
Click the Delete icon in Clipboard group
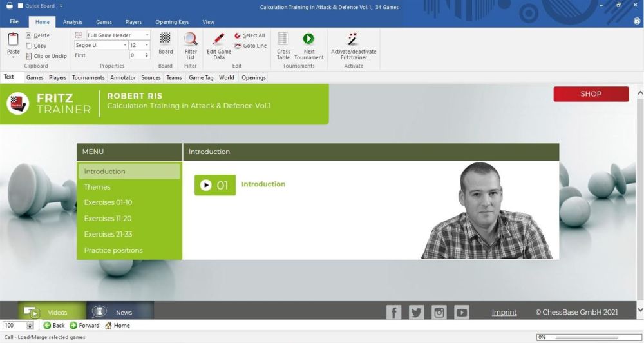pos(28,35)
